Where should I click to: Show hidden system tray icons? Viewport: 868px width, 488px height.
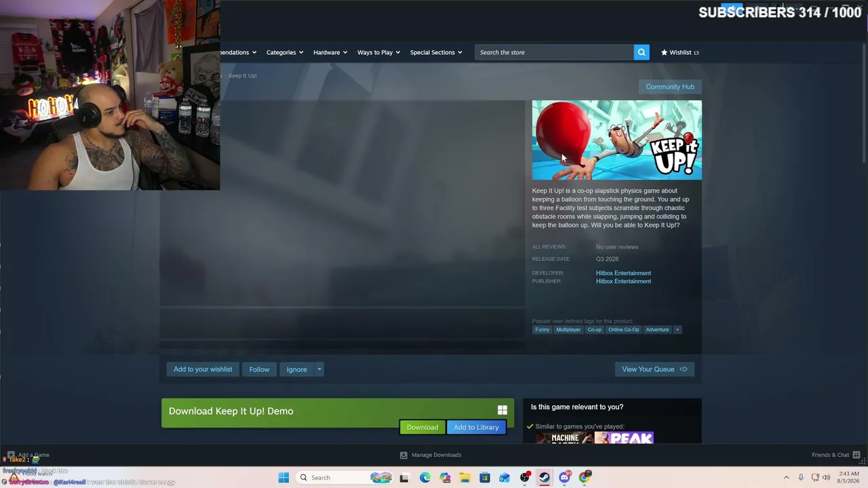(x=787, y=477)
